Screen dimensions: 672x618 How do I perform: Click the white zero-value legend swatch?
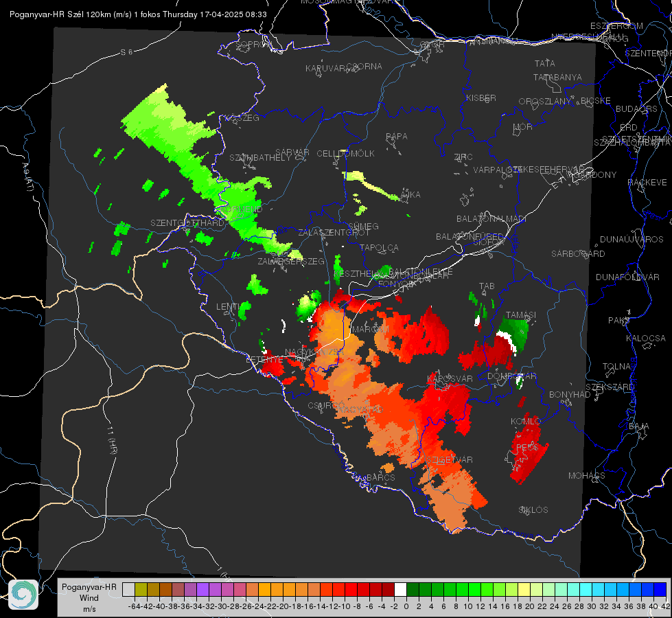400,590
